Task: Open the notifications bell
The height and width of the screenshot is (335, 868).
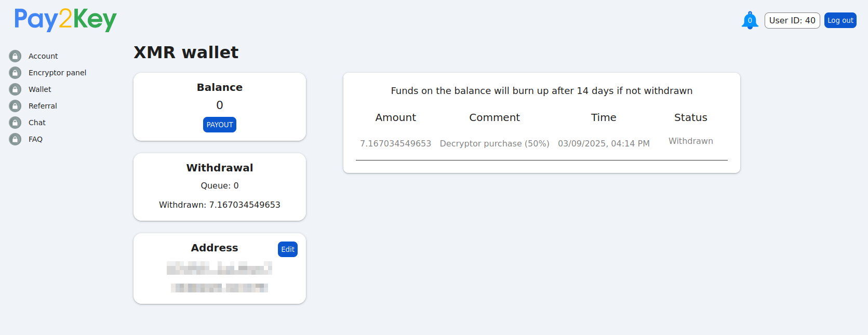Action: (750, 21)
